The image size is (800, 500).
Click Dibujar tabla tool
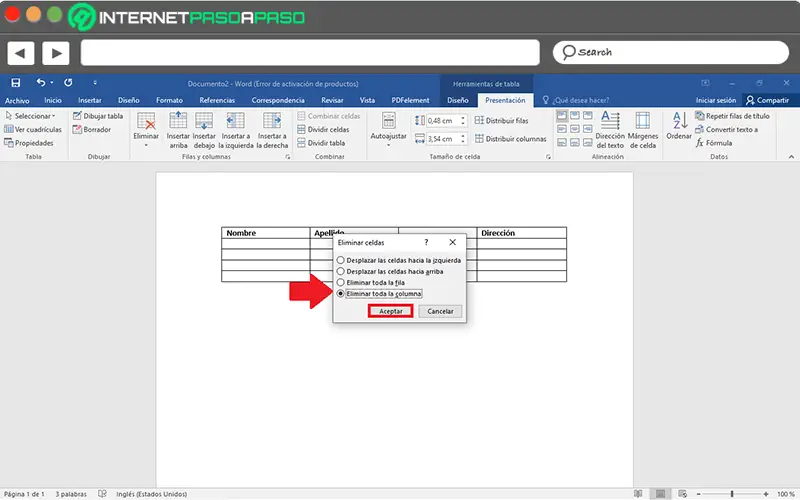(98, 116)
